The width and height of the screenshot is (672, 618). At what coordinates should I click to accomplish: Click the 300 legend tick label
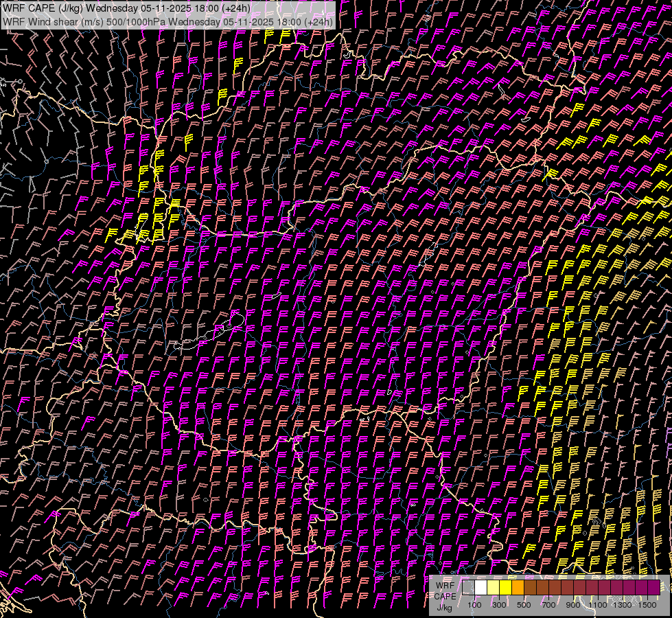tap(499, 605)
